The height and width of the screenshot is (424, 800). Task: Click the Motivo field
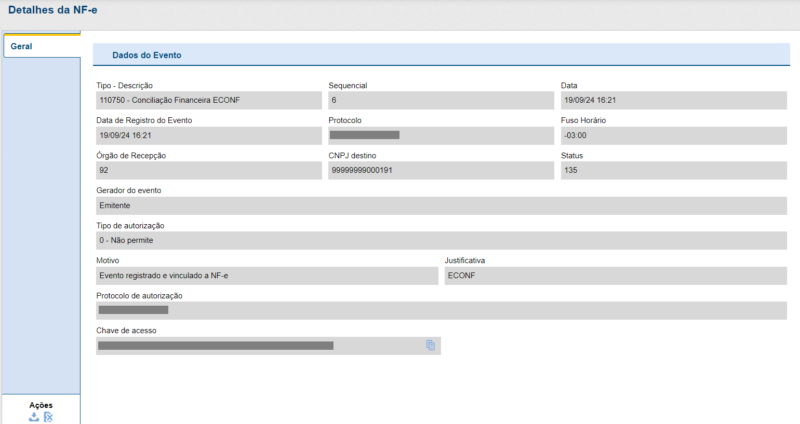click(267, 275)
